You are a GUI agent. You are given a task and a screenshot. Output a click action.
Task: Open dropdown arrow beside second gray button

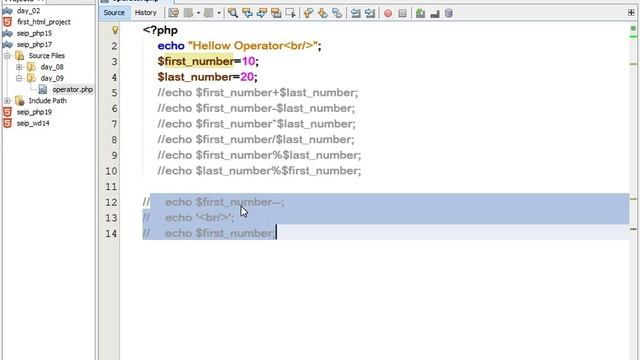point(219,13)
